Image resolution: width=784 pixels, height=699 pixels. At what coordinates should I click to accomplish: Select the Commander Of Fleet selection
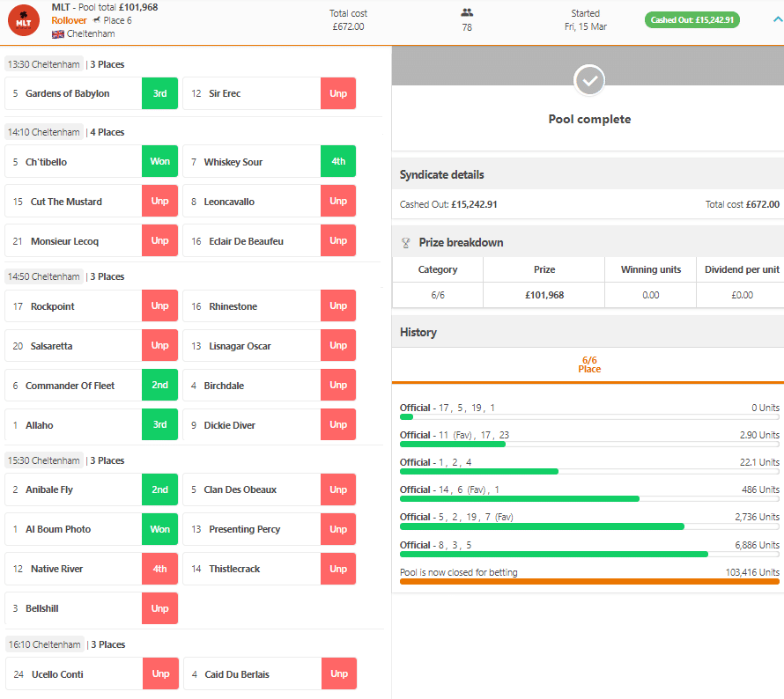coord(73,386)
